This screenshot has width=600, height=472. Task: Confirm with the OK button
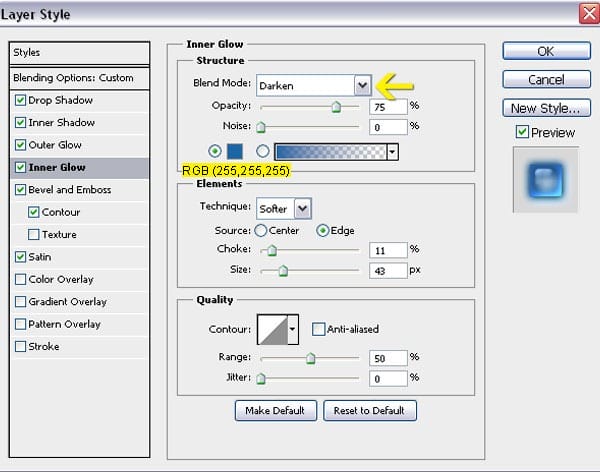pyautogui.click(x=546, y=51)
